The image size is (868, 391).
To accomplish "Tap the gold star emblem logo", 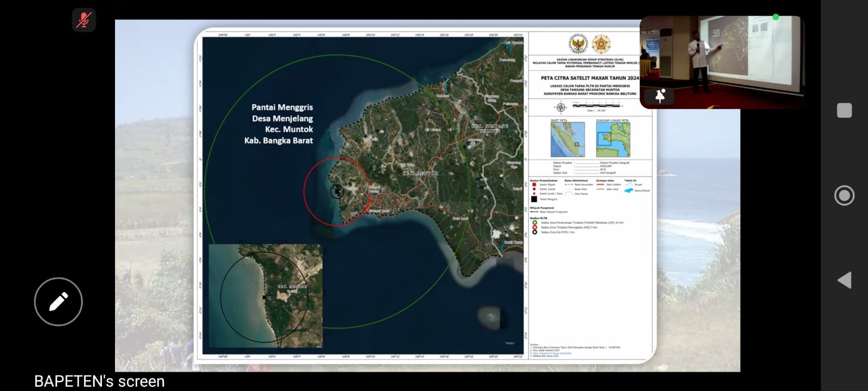I will click(x=600, y=43).
